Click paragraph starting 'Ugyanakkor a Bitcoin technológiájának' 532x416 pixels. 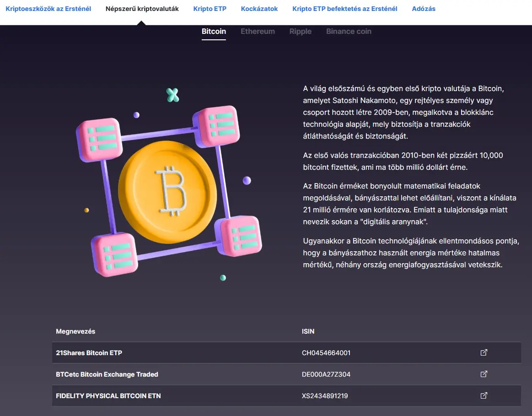click(411, 253)
